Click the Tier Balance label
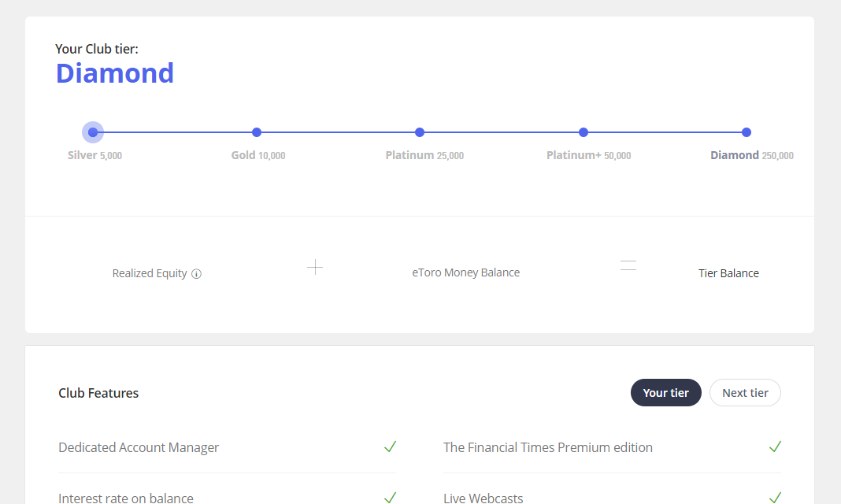841x504 pixels. click(728, 273)
